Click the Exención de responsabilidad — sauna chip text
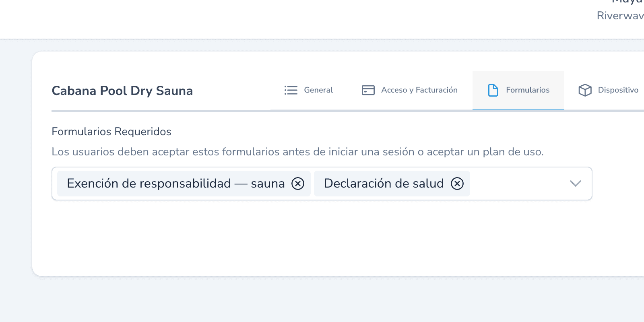 (176, 184)
